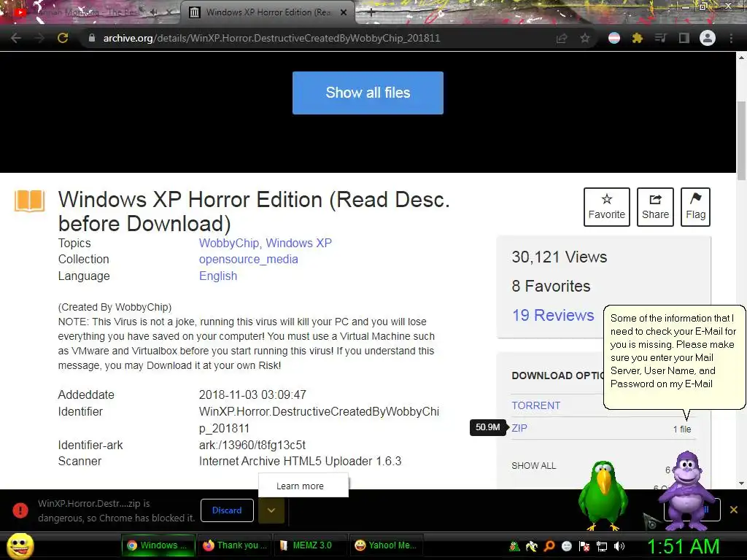Open the WobbyChip topic link

coord(230,243)
